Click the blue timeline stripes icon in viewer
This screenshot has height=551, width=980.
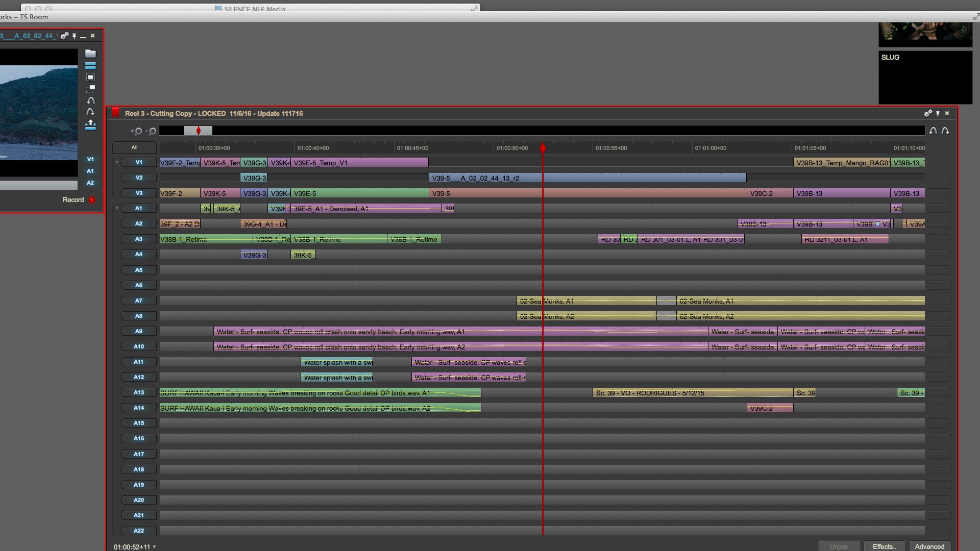point(90,66)
